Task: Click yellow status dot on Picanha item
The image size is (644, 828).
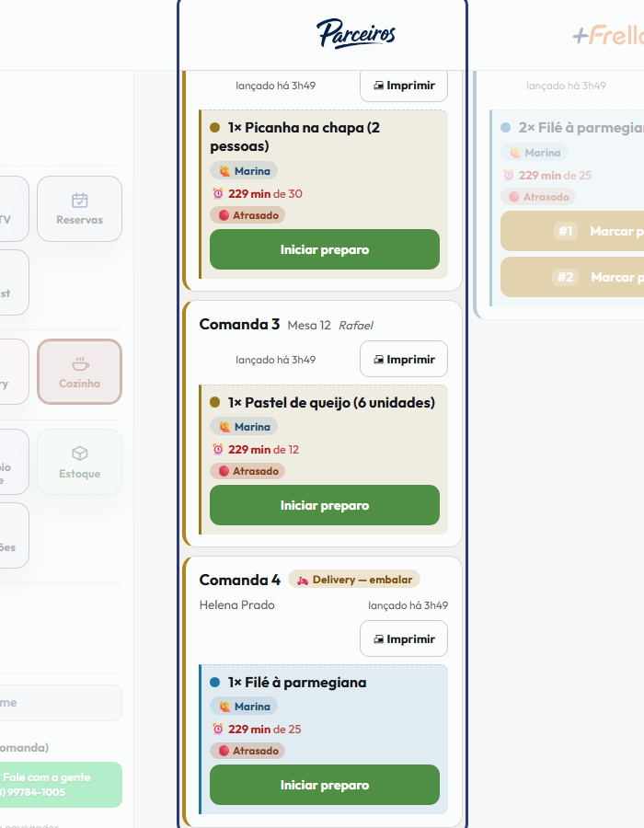Action: click(215, 127)
